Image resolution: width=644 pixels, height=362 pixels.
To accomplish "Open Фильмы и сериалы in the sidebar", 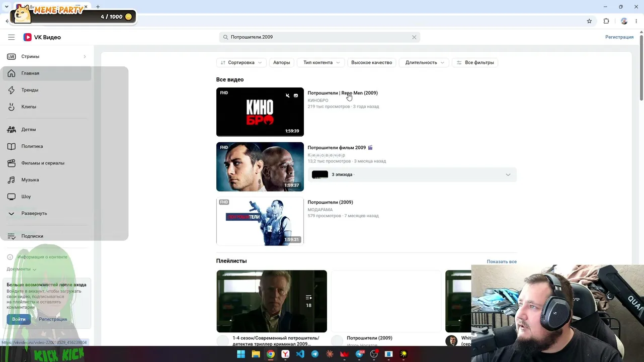I will click(x=46, y=163).
